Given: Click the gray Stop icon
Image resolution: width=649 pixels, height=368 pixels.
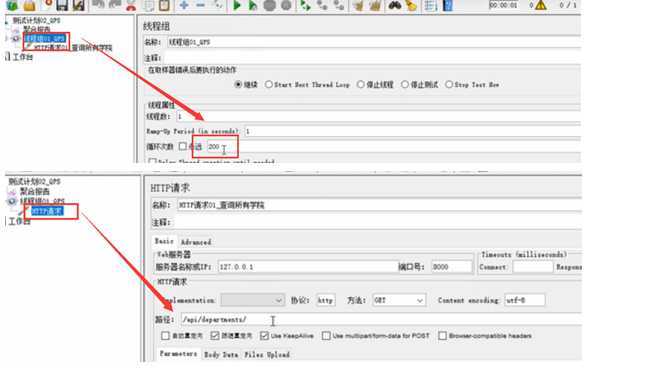Looking at the screenshot, I should point(269,5).
